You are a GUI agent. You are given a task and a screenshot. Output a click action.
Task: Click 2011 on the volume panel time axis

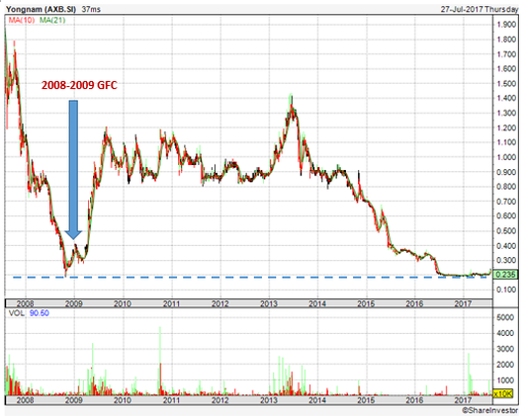coord(171,400)
